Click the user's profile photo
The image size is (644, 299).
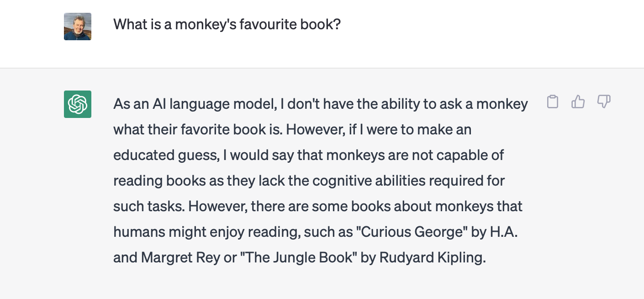(x=78, y=27)
